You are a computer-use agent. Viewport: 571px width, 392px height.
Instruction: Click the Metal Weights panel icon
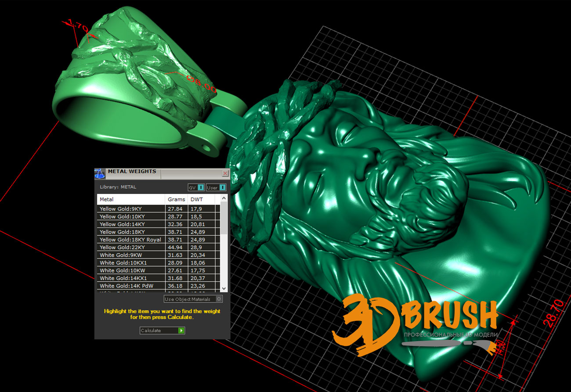pyautogui.click(x=101, y=173)
